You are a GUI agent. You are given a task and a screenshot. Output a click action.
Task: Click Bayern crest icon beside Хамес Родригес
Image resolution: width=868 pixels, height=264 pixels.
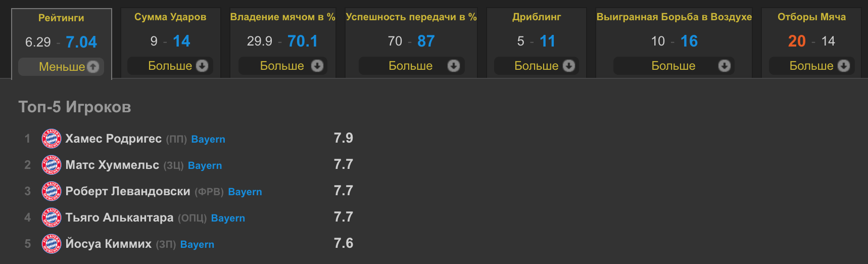click(51, 139)
